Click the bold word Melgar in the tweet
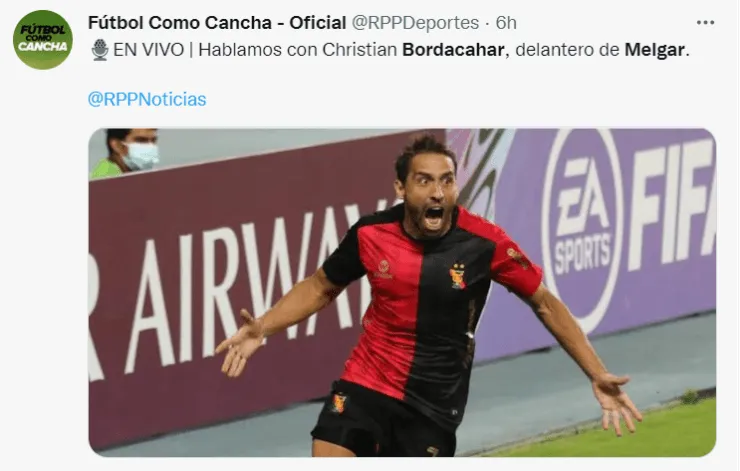 pos(655,50)
